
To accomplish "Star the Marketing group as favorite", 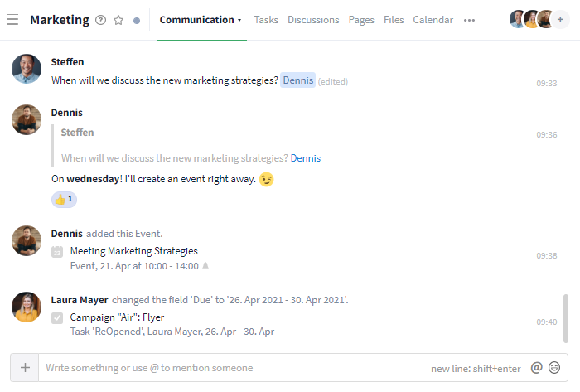I will coord(118,20).
